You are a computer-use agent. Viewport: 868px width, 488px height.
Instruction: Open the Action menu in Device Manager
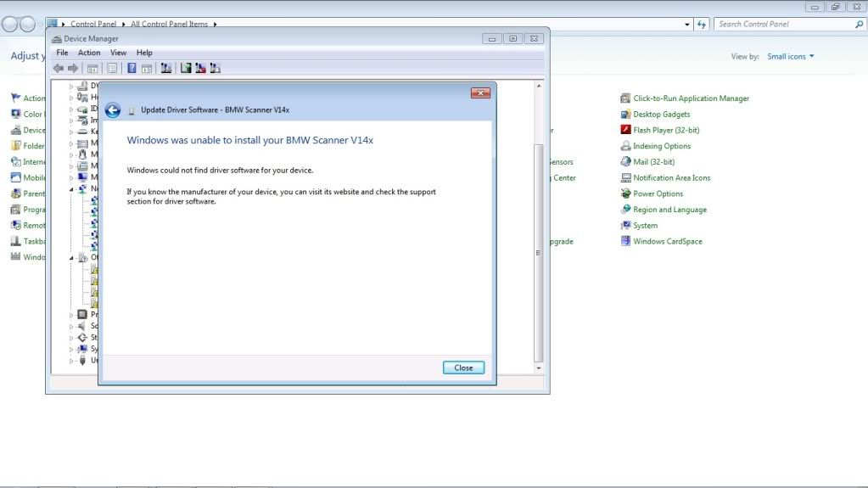pos(89,53)
